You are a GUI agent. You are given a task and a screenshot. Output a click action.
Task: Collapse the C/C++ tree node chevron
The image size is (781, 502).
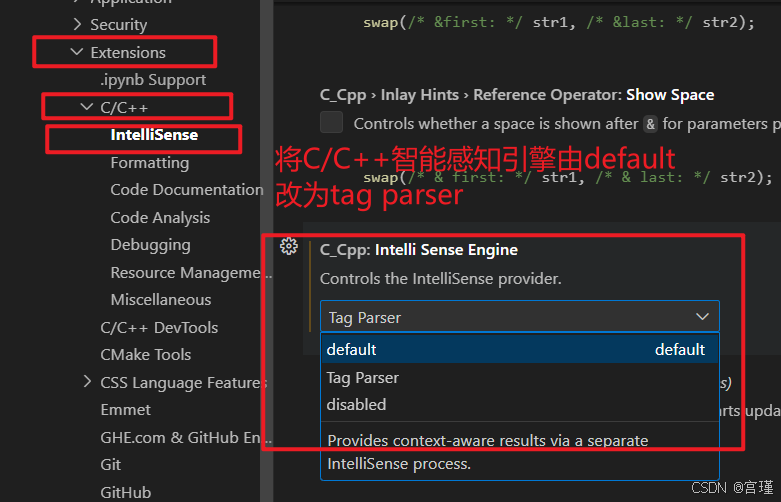(87, 107)
